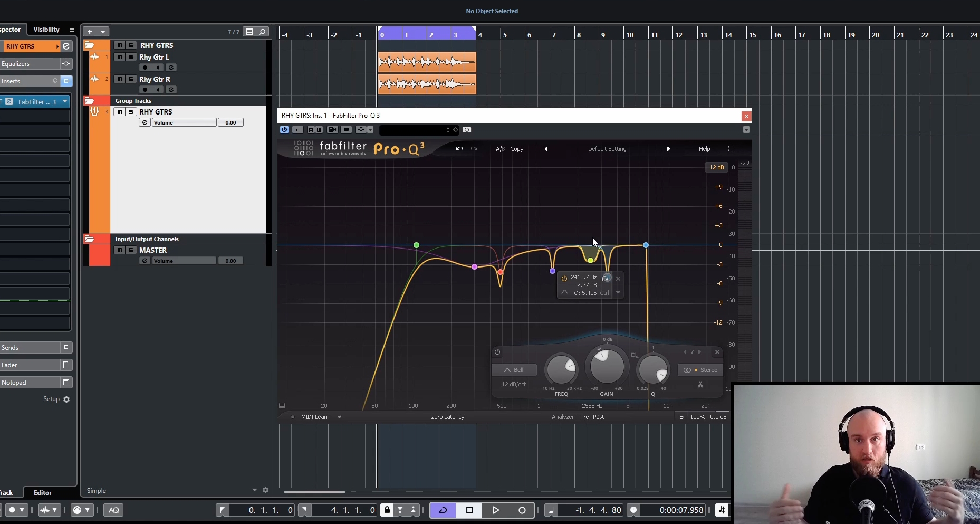Click the transport Record button
The height and width of the screenshot is (524, 980).
[522, 510]
